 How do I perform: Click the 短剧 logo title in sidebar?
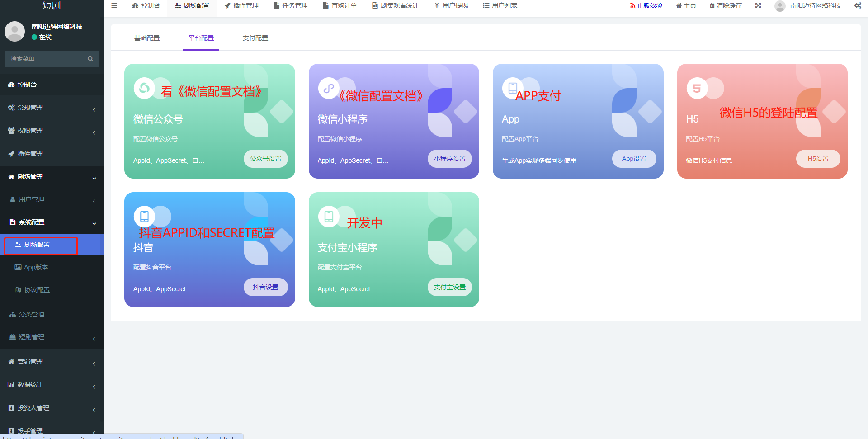coord(52,5)
